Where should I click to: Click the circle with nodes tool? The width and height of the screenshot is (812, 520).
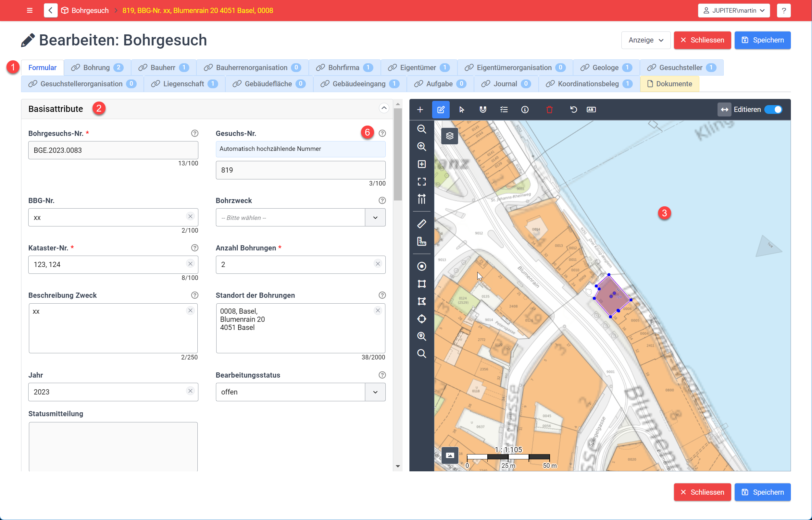421,319
